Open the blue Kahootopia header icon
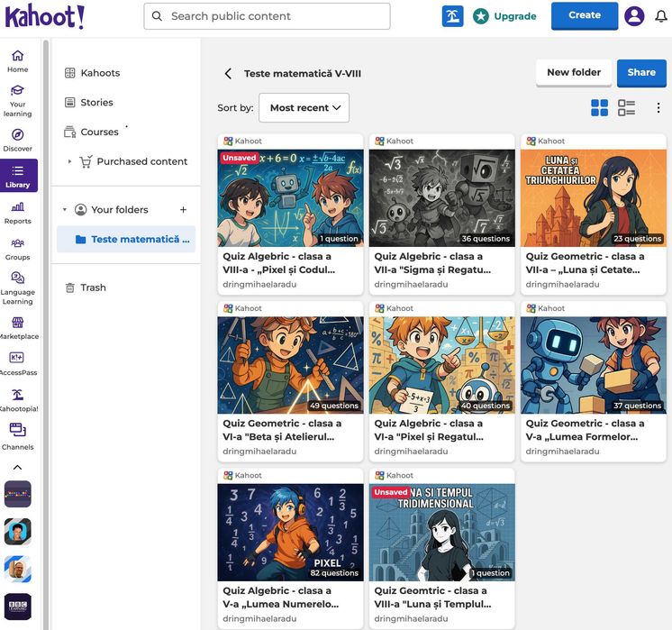The height and width of the screenshot is (630, 672). coord(452,16)
